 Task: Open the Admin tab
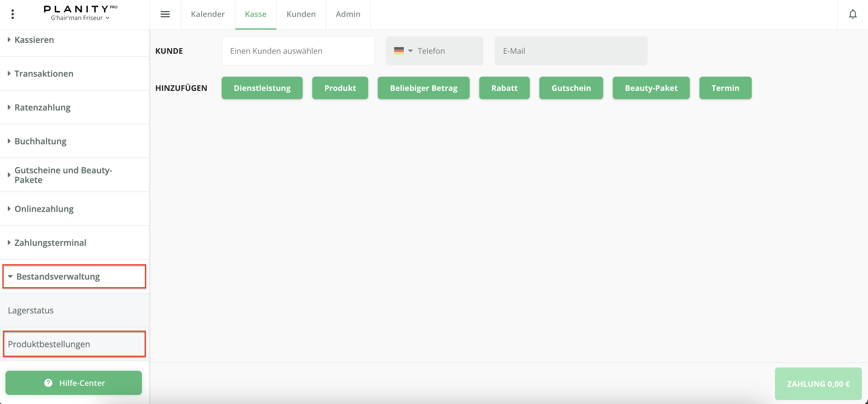point(348,14)
